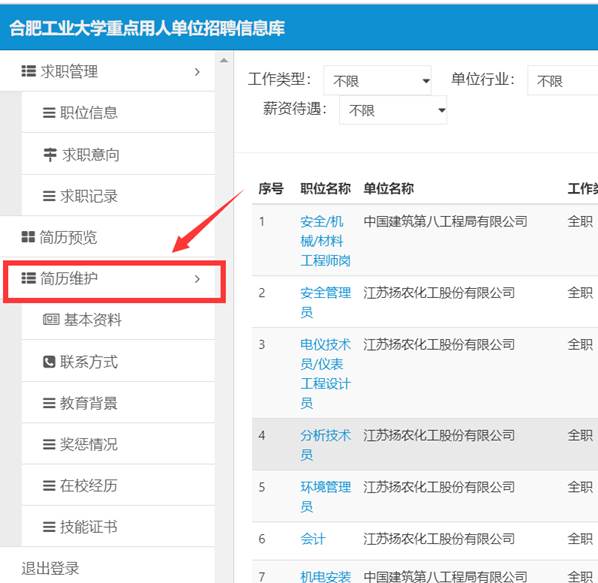The width and height of the screenshot is (598, 583).
Task: Open the 技能证书 menu item
Action: point(119,527)
